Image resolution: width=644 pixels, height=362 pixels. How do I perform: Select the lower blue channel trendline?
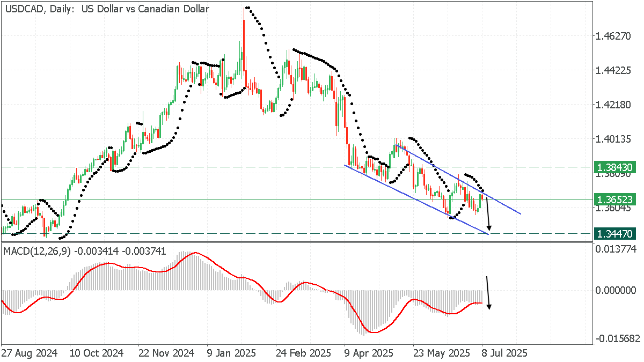click(x=416, y=199)
